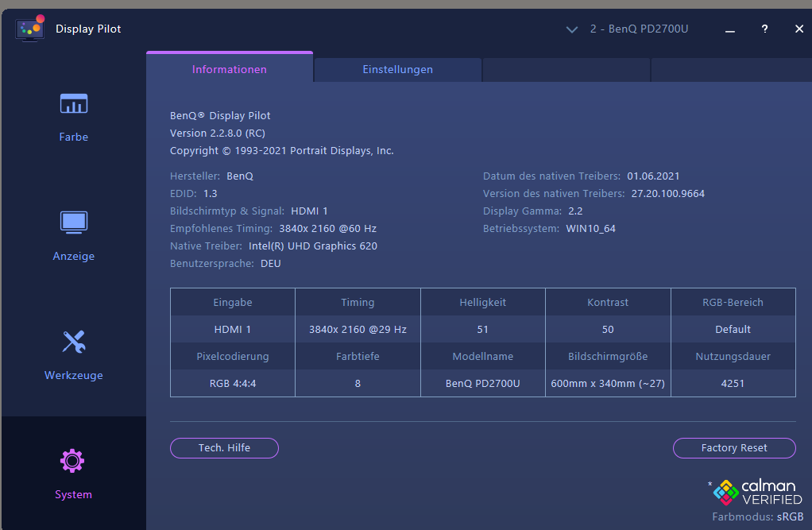This screenshot has height=530, width=812.
Task: Click the driver version 27.20.100.9664
Action: pos(668,194)
